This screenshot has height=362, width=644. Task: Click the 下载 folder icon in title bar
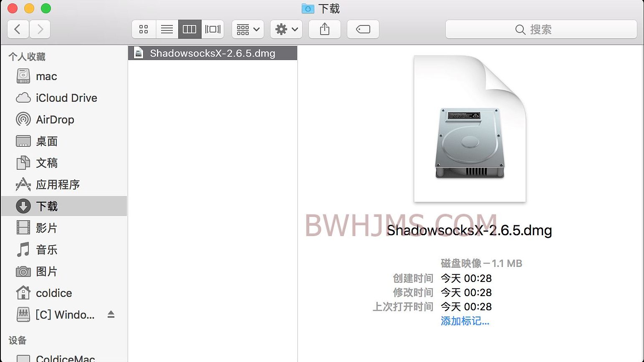tap(308, 8)
